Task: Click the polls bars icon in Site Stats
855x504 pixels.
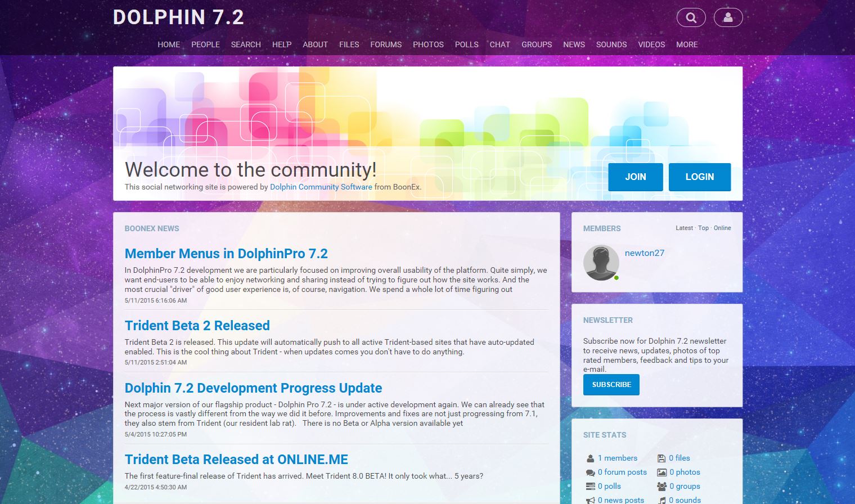Action: click(x=590, y=487)
